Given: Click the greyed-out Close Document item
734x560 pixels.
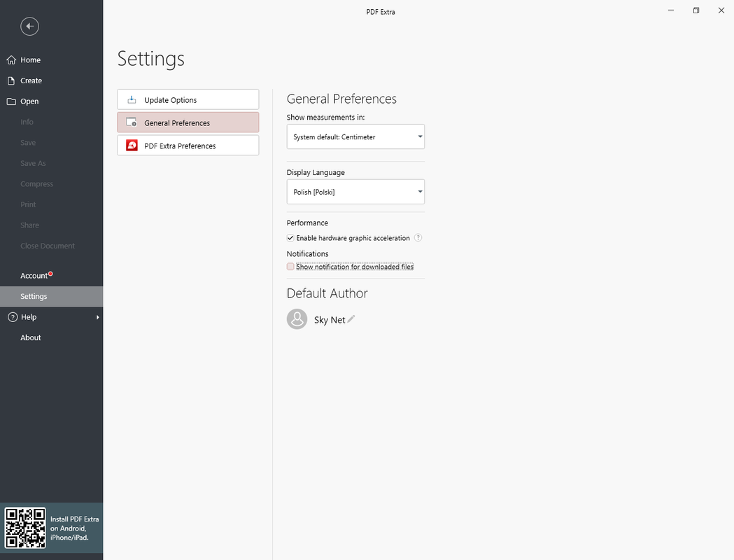Looking at the screenshot, I should click(48, 246).
